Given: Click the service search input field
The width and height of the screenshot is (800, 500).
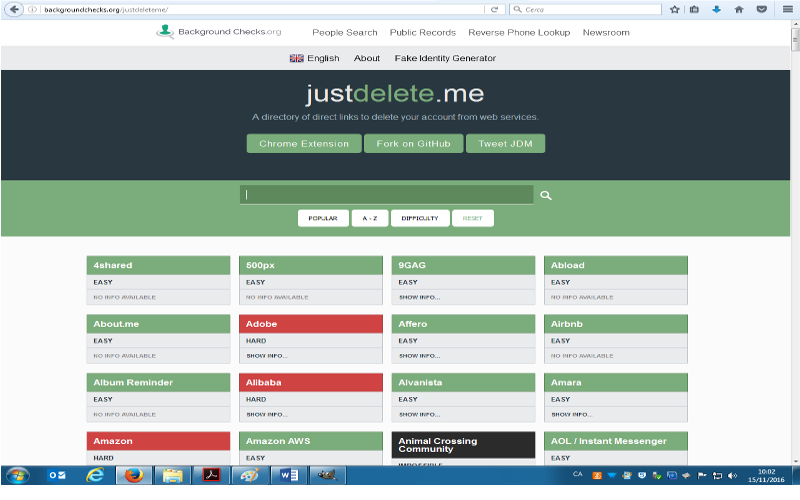Looking at the screenshot, I should coord(386,195).
